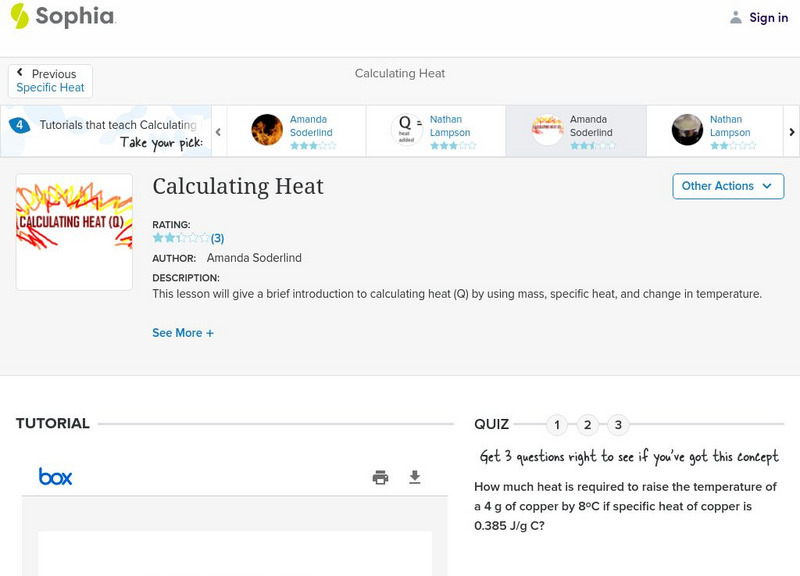The height and width of the screenshot is (576, 800).
Task: Click the Sophia logo icon
Action: coord(19,16)
